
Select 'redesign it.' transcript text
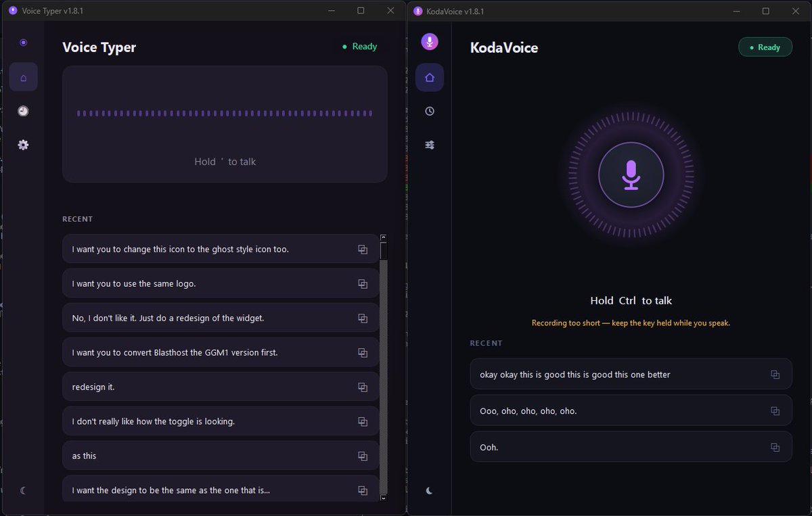pos(93,388)
